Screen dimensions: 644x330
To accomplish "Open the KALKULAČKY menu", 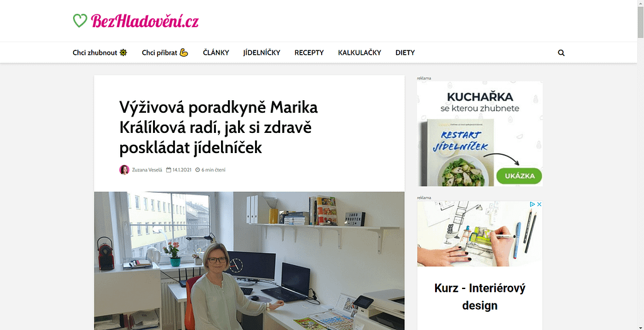I will (359, 53).
